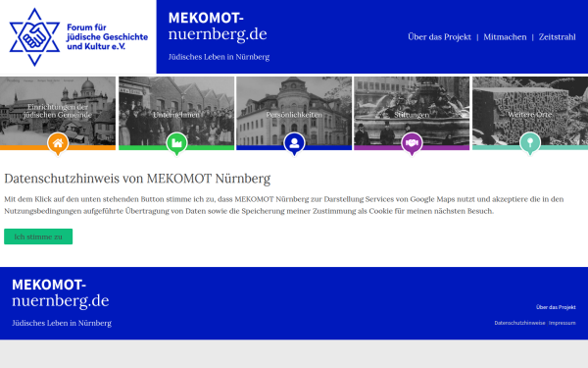Click header text Jüdisches Leben in Nürnberg

click(219, 57)
